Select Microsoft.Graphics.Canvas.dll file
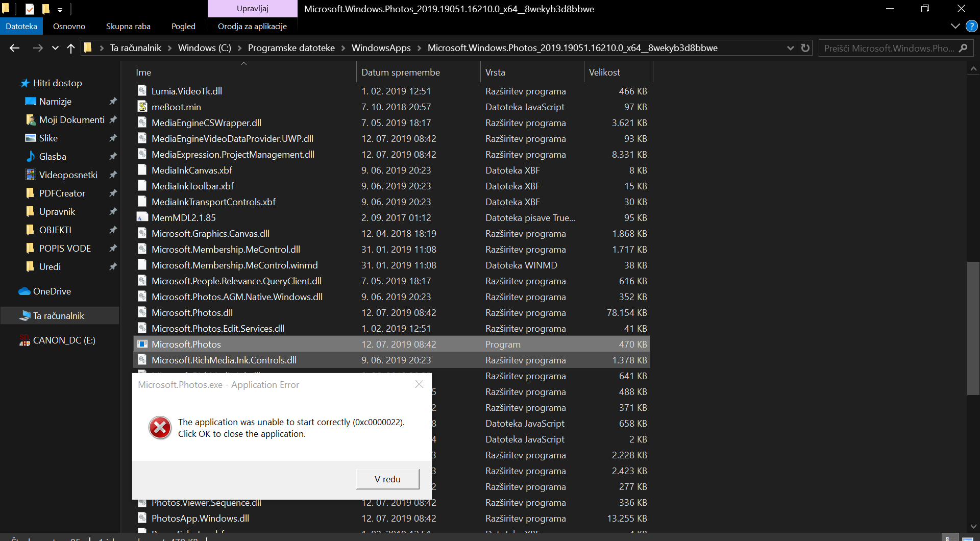Image resolution: width=980 pixels, height=541 pixels. click(210, 233)
